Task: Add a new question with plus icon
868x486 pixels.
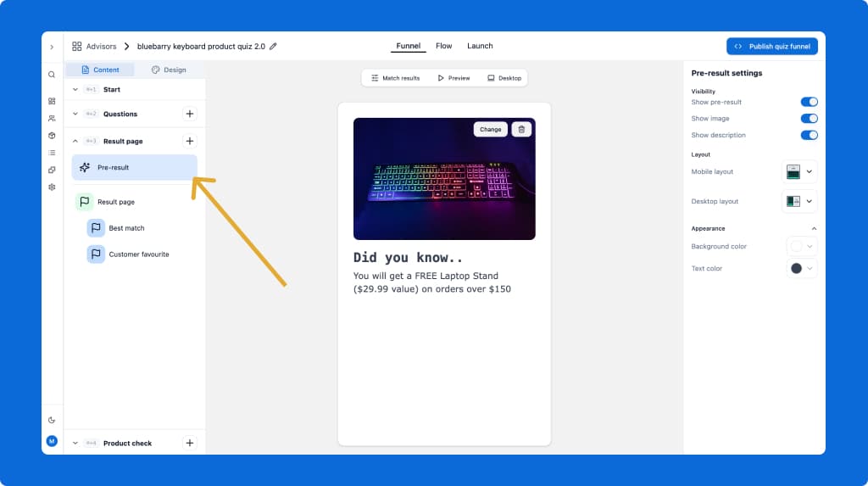Action: click(x=190, y=114)
